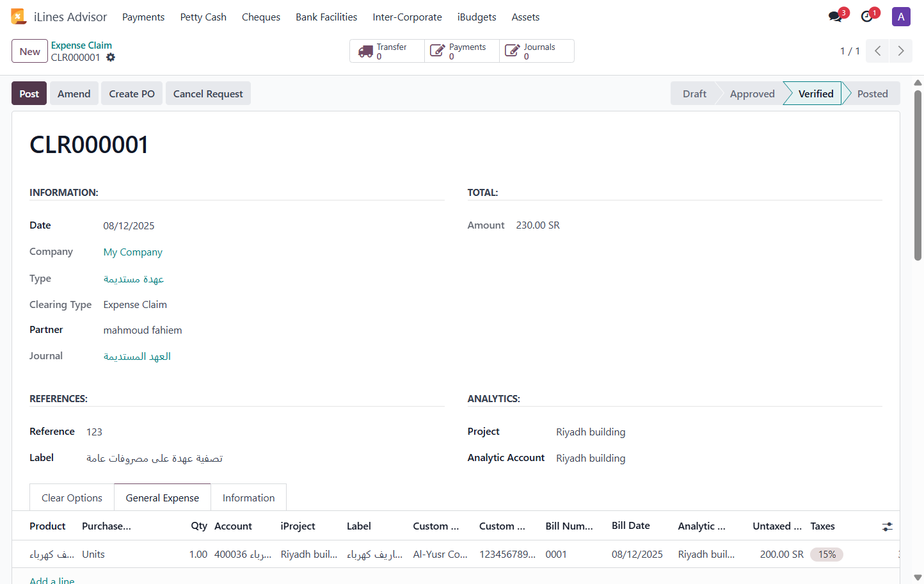This screenshot has height=584, width=924.
Task: Click the 15% tax tag
Action: tap(827, 555)
